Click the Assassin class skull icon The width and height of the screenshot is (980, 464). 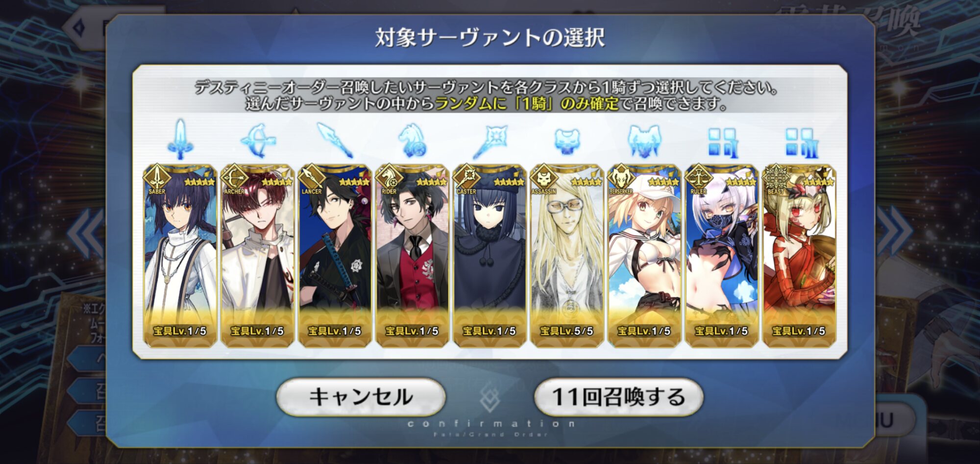(x=567, y=142)
